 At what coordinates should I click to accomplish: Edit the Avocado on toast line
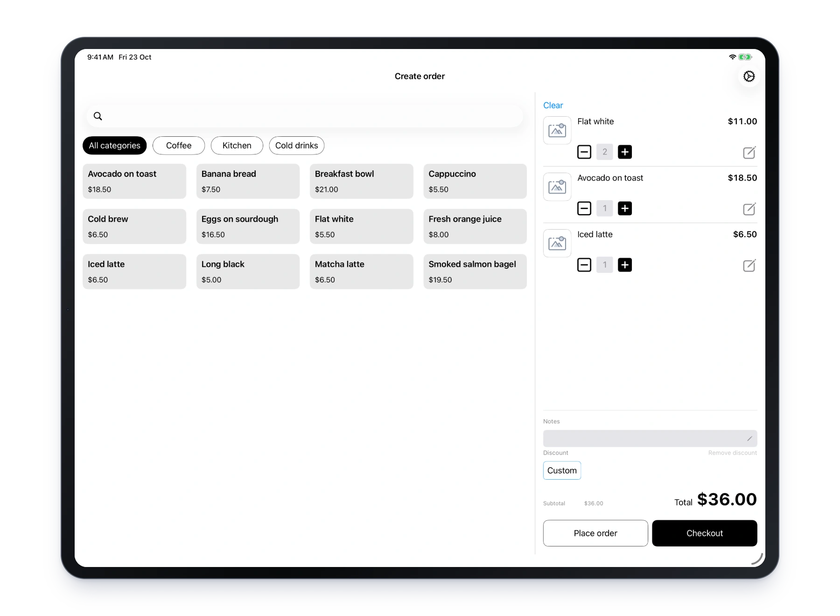coord(749,209)
